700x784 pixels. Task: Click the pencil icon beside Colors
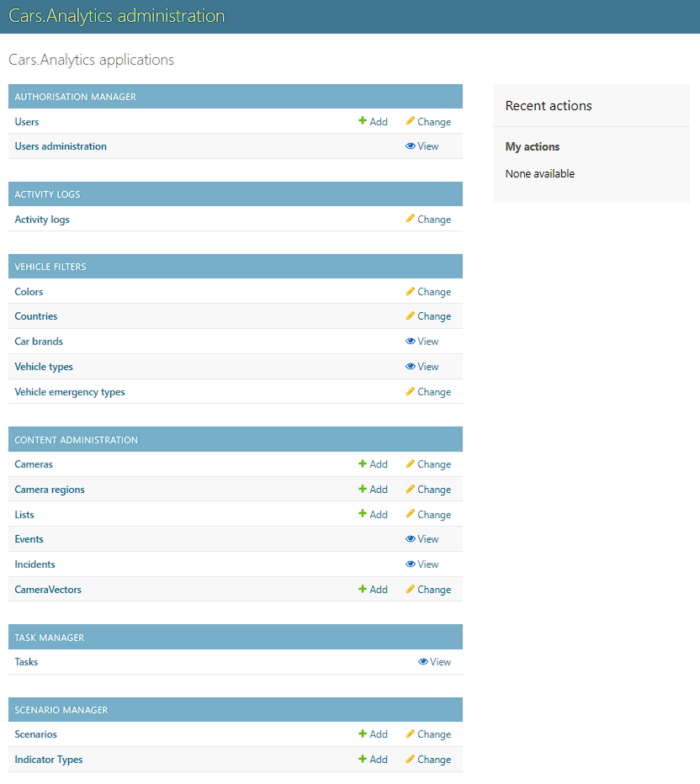point(410,291)
